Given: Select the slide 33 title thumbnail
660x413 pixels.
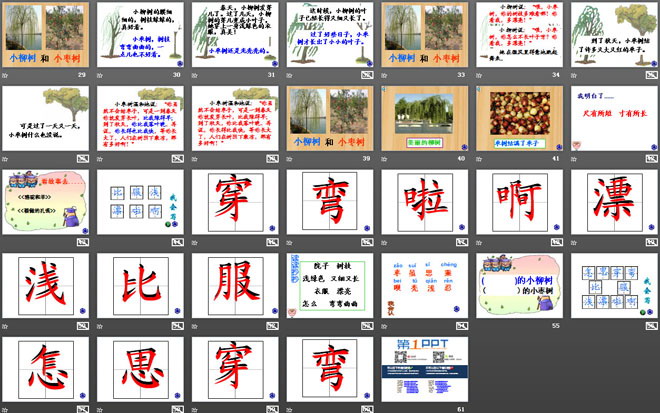Looking at the screenshot, I should [425, 35].
